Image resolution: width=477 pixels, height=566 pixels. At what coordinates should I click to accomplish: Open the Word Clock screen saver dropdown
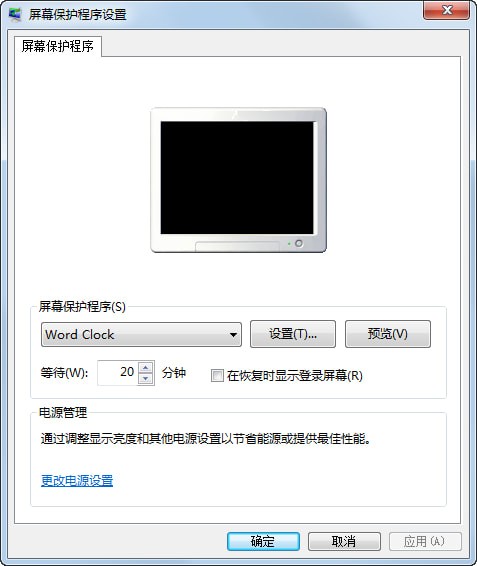coord(141,335)
